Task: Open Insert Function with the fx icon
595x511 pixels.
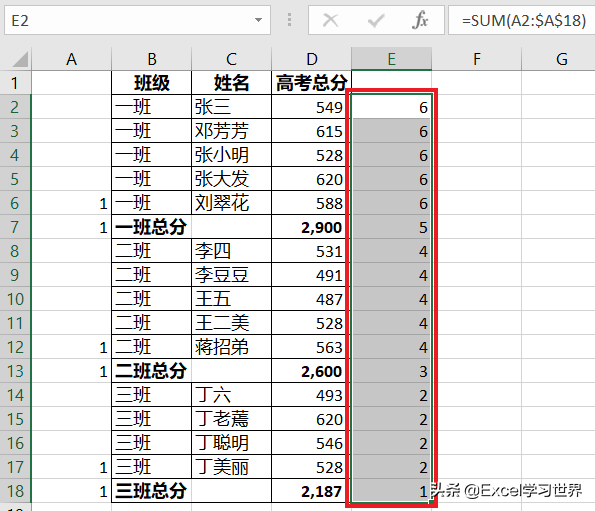Action: click(420, 20)
